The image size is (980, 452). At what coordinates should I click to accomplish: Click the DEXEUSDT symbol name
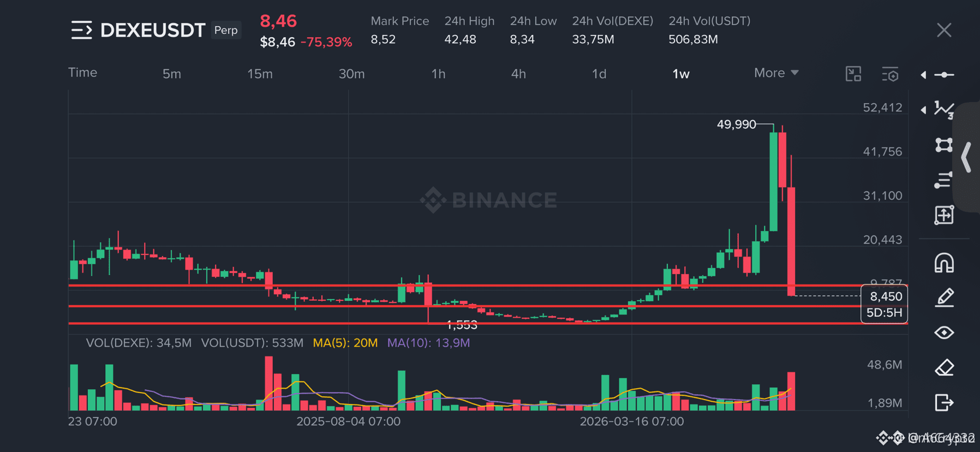pyautogui.click(x=153, y=30)
